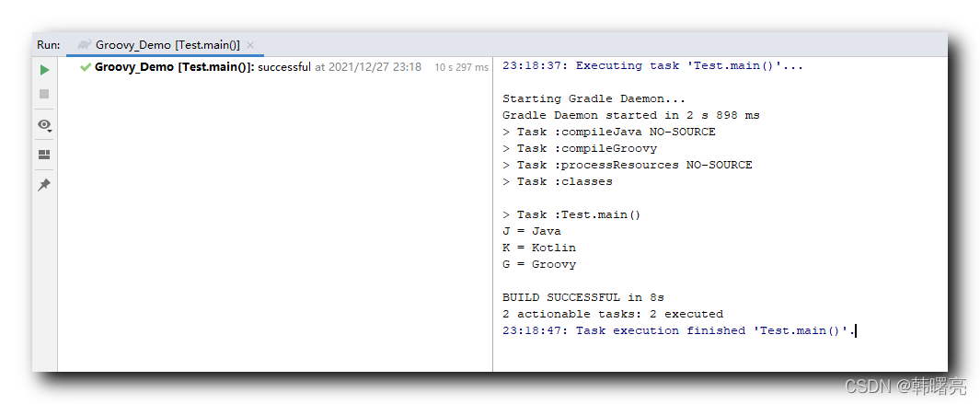Click the '2 actionable tasks' output line
Screen dimensions: 980x404
613,314
